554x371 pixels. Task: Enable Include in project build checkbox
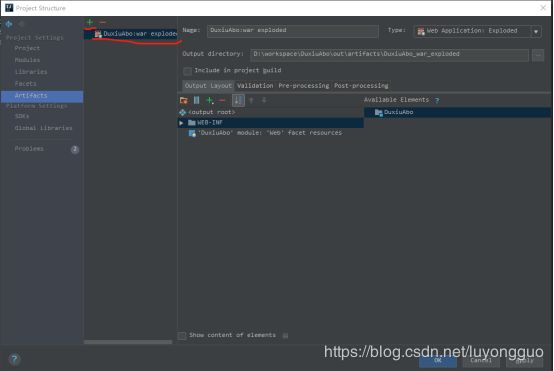(188, 71)
